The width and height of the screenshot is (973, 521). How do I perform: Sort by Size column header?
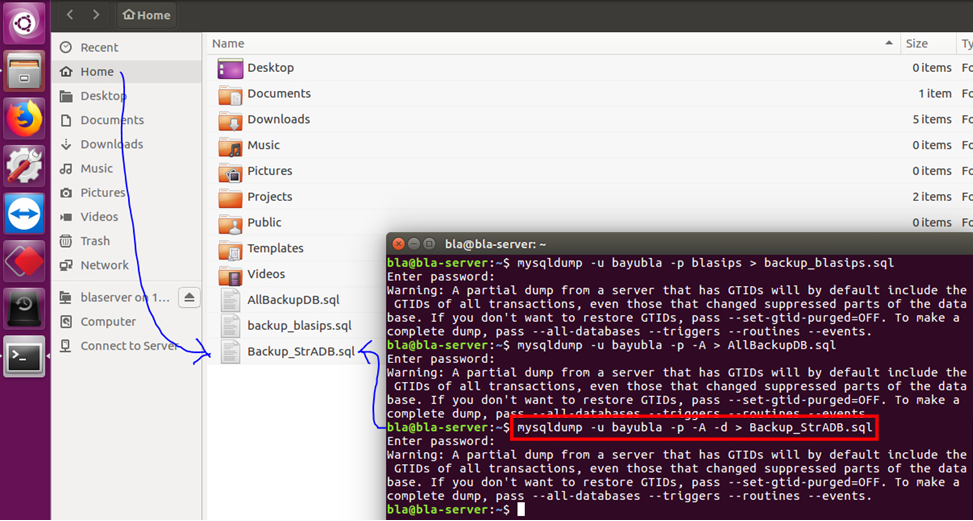(x=917, y=43)
